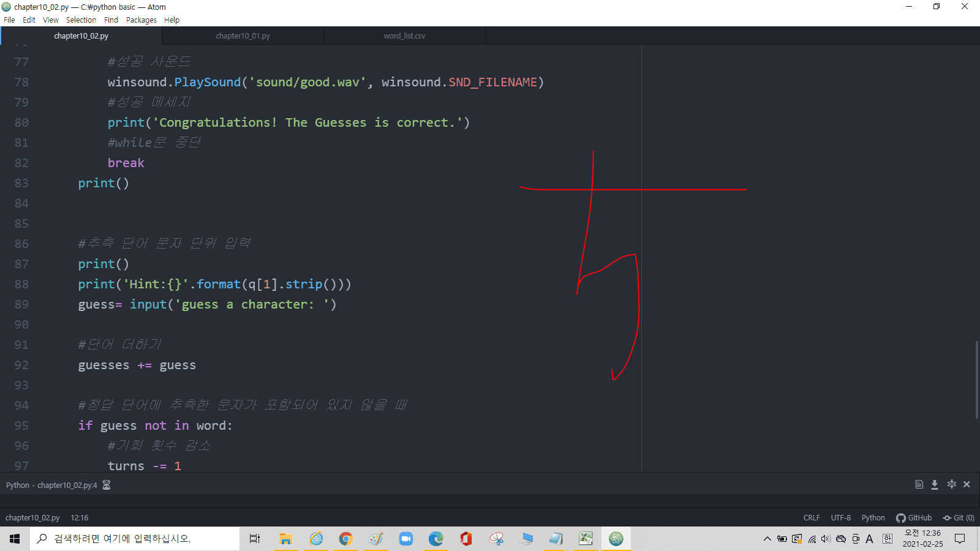This screenshot has height=551, width=980.
Task: Open the Wi-Fi network tray icon
Action: click(x=812, y=539)
